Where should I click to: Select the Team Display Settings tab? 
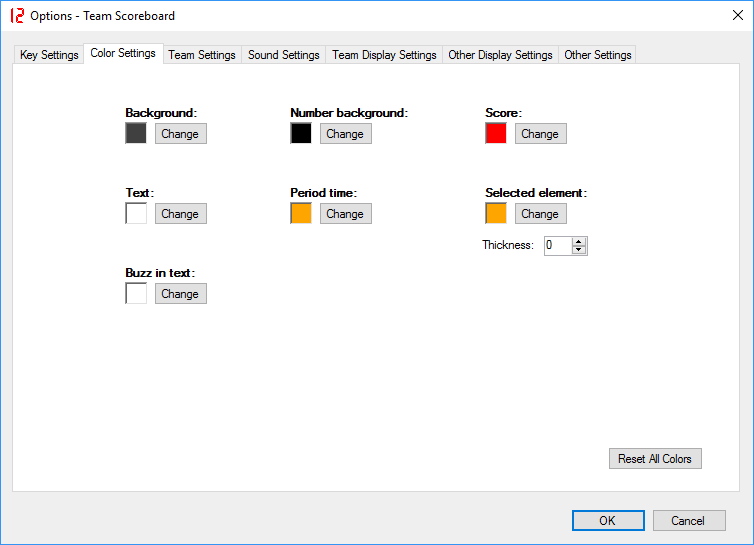click(384, 55)
